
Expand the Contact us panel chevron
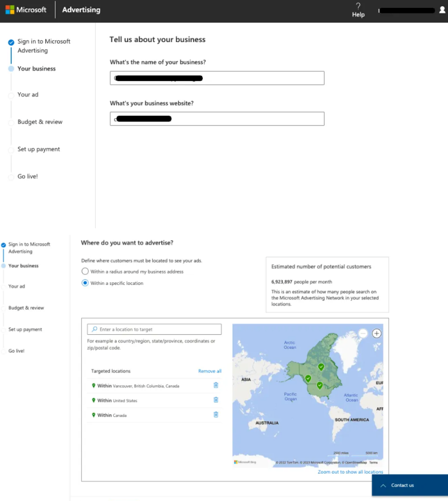click(x=383, y=485)
